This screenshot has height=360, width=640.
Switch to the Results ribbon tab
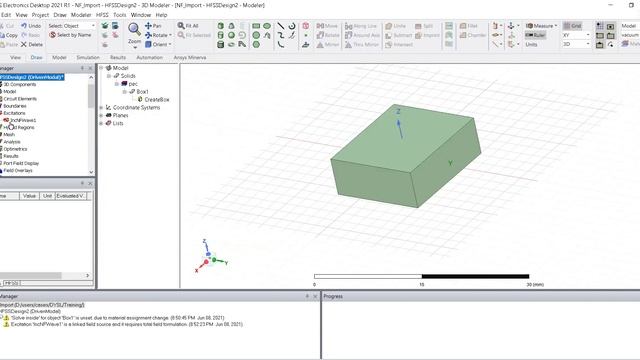coord(118,58)
